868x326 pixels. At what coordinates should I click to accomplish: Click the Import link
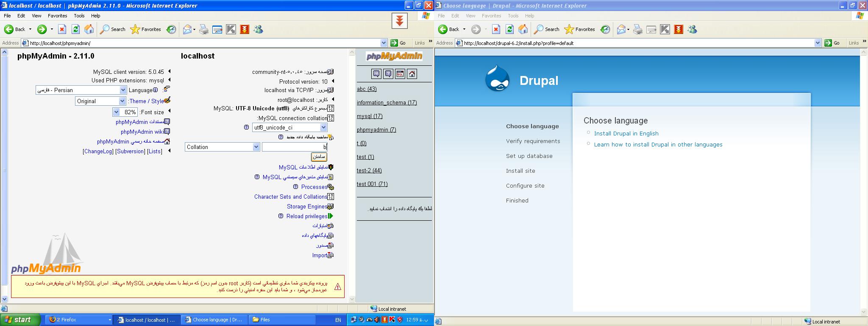320,255
